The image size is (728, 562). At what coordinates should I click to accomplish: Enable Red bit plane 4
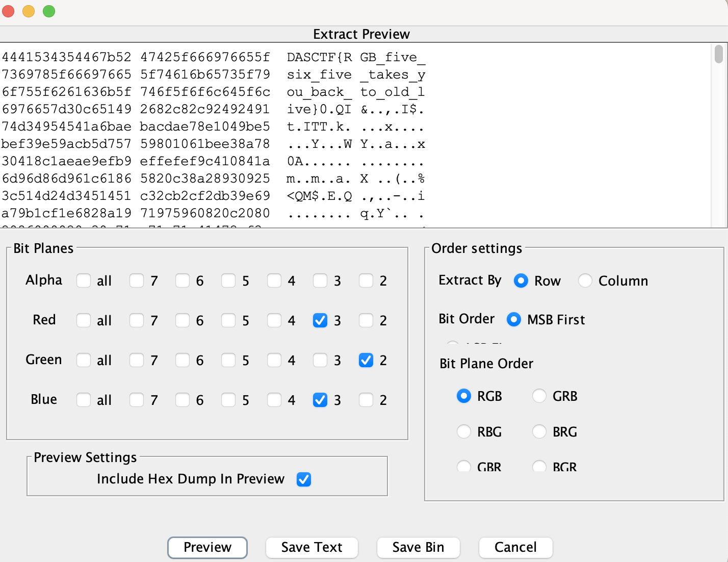[274, 320]
